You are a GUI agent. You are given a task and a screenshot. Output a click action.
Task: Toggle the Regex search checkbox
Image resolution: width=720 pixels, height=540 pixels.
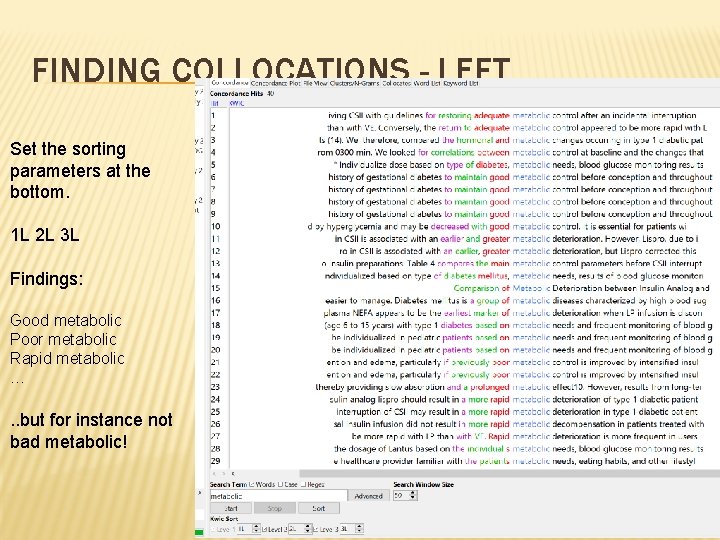304,484
